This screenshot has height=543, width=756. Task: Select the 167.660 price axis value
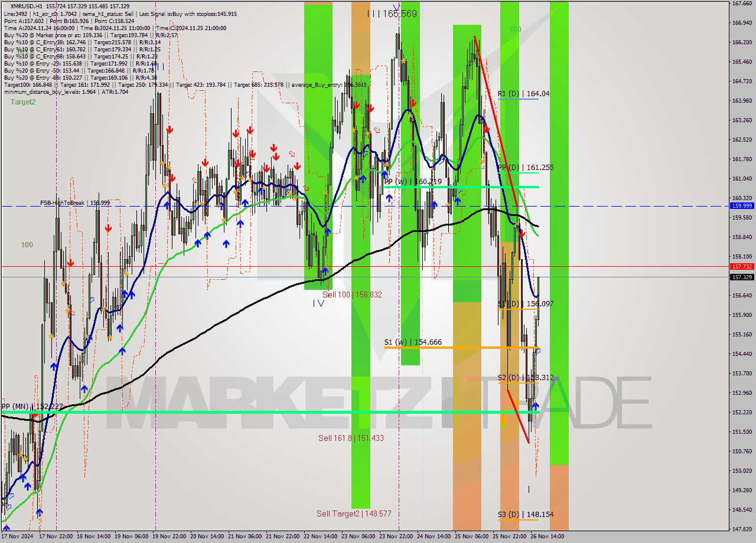pos(742,4)
